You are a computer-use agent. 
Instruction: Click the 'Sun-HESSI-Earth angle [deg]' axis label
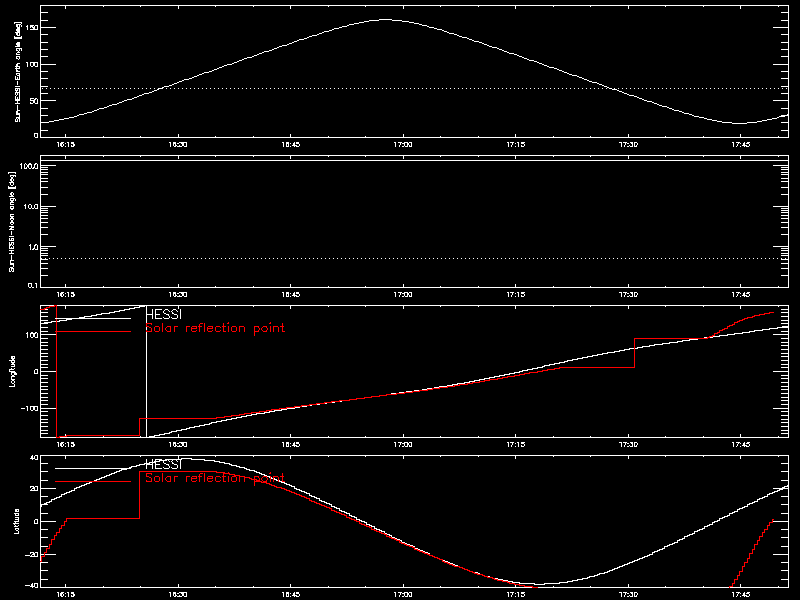[x=18, y=71]
